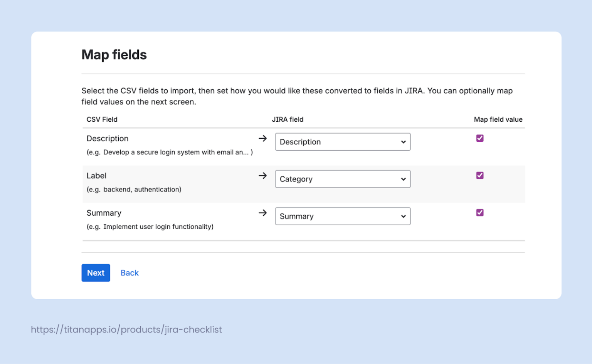592x364 pixels.
Task: Uncheck Map field value for Description
Action: [479, 138]
